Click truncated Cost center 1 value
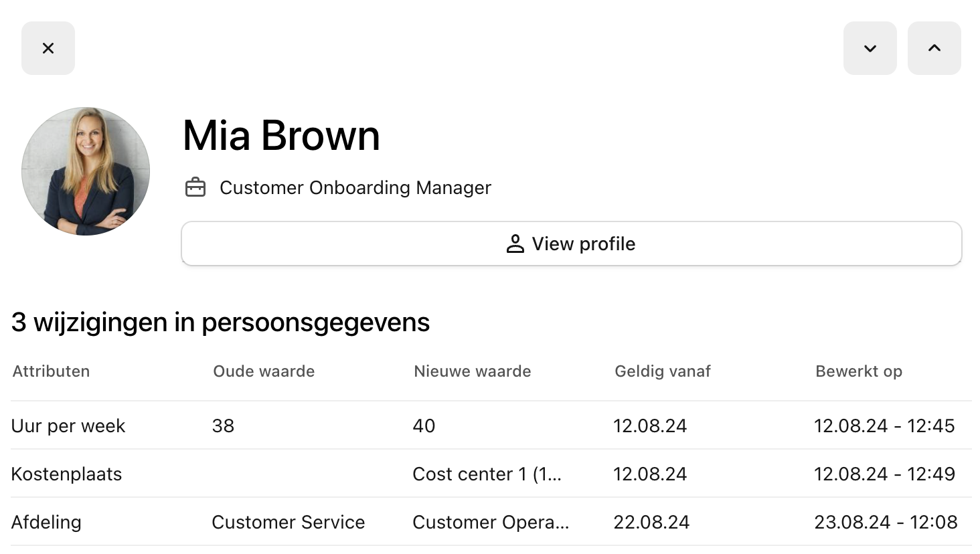 487,474
